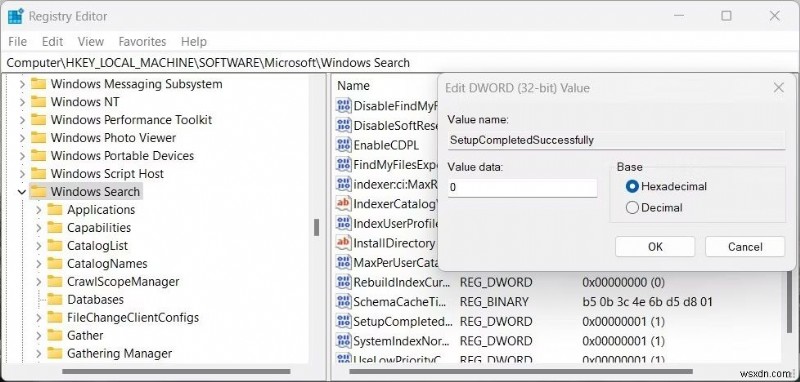
Task: Collapse the Windows Search key
Action: (x=22, y=192)
